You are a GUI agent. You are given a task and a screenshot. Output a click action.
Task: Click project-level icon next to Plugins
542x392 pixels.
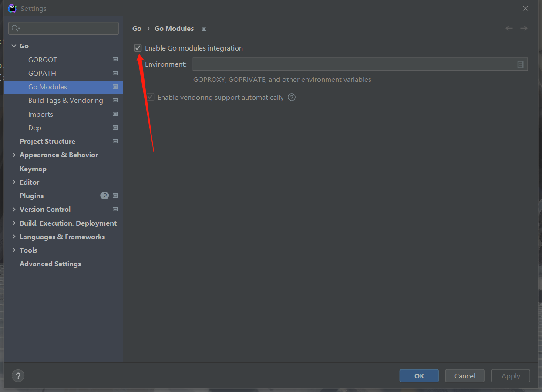click(x=115, y=196)
